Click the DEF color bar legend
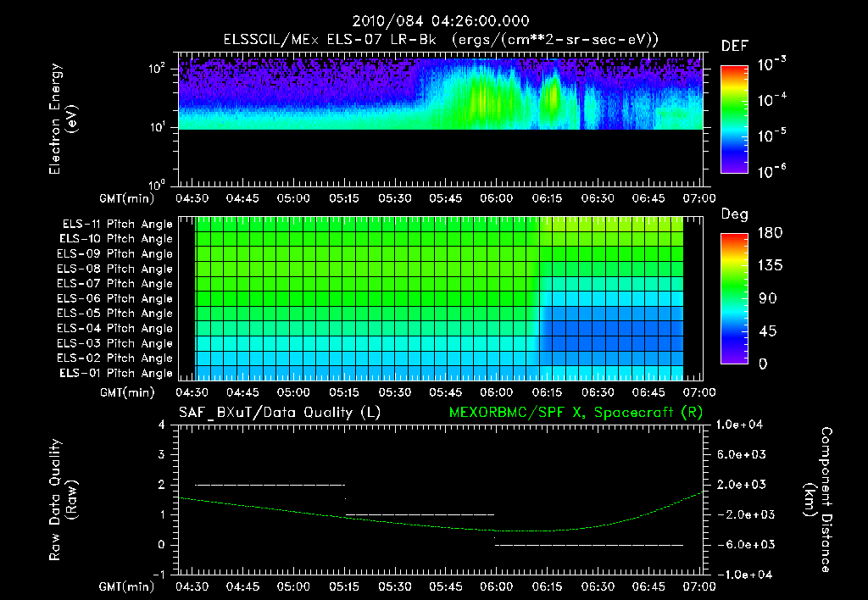868x600 pixels. (734, 119)
